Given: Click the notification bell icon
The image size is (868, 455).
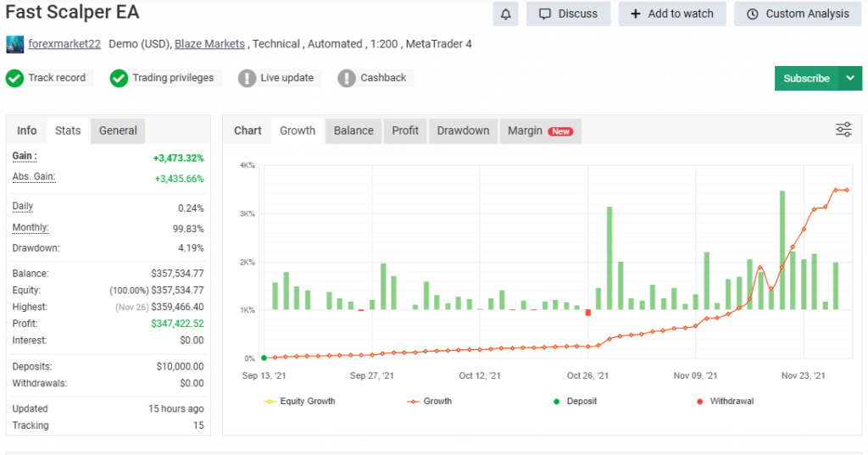Looking at the screenshot, I should tap(506, 14).
